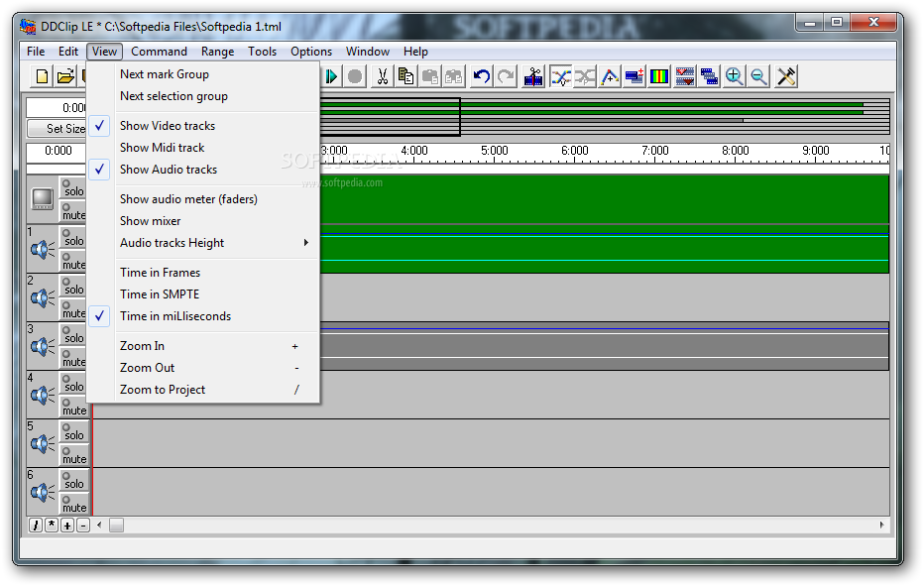Image resolution: width=924 pixels, height=586 pixels.
Task: Select Time in miLliseconds option
Action: 203,316
